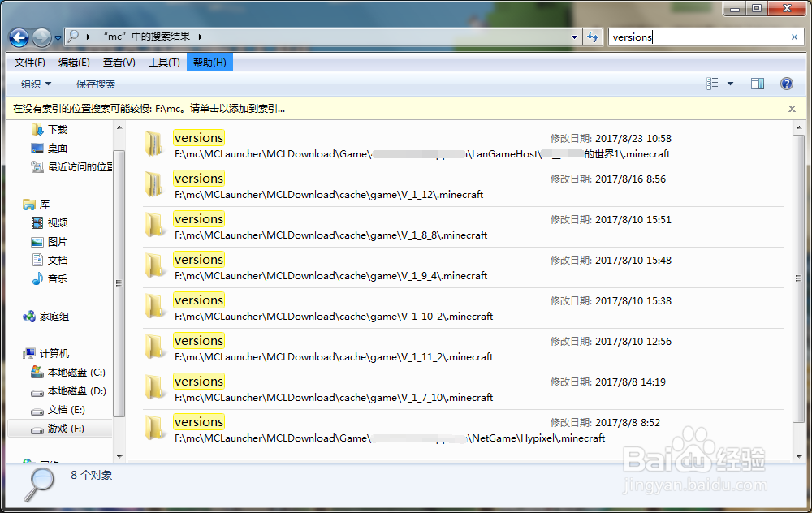Go back with the blue Back arrow
812x513 pixels.
[19, 37]
